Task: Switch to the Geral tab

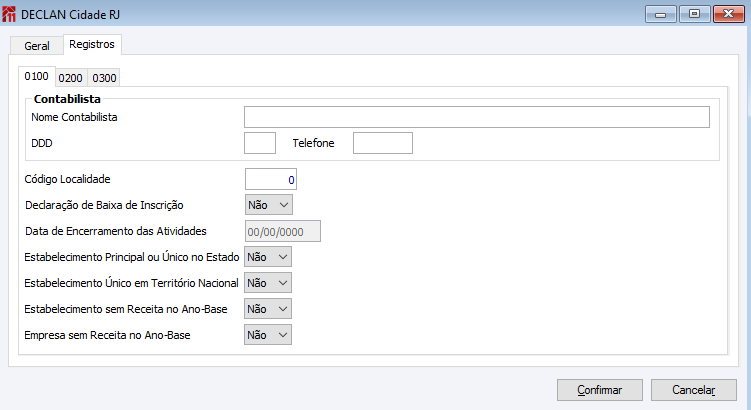Action: point(36,46)
